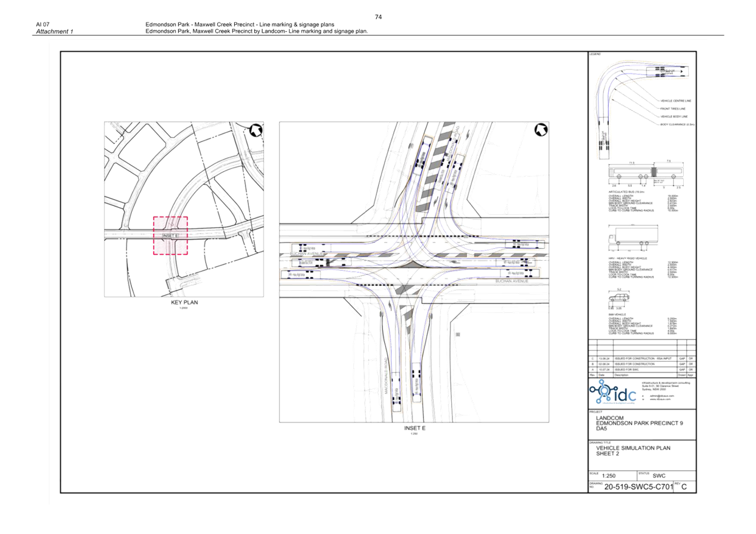Click the status value 'SWC'

659,476
